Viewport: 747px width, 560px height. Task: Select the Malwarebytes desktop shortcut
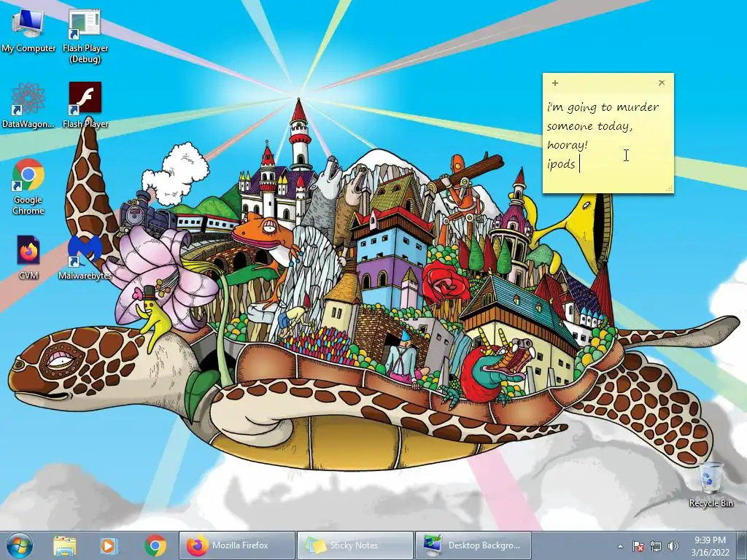pos(85,257)
